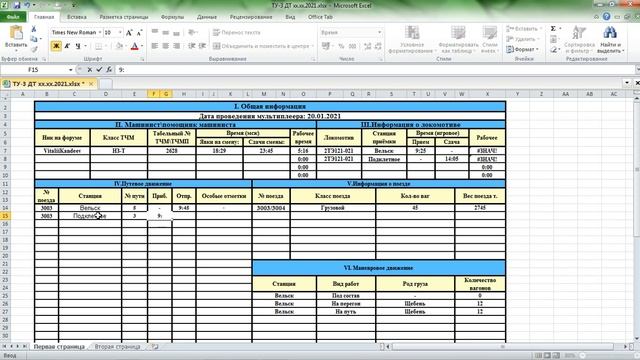Cancel the formula bar entry with X
Viewport: 640px width, 360px height.
click(89, 70)
